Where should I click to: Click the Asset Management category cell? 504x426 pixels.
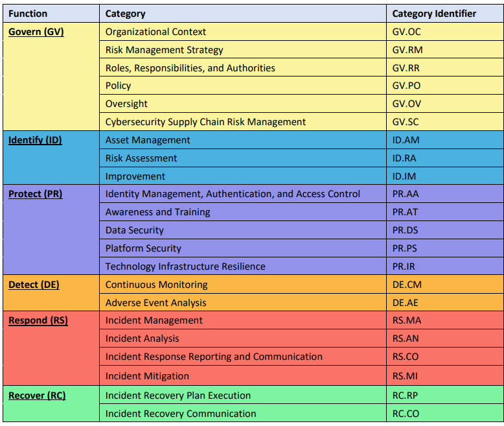point(148,140)
